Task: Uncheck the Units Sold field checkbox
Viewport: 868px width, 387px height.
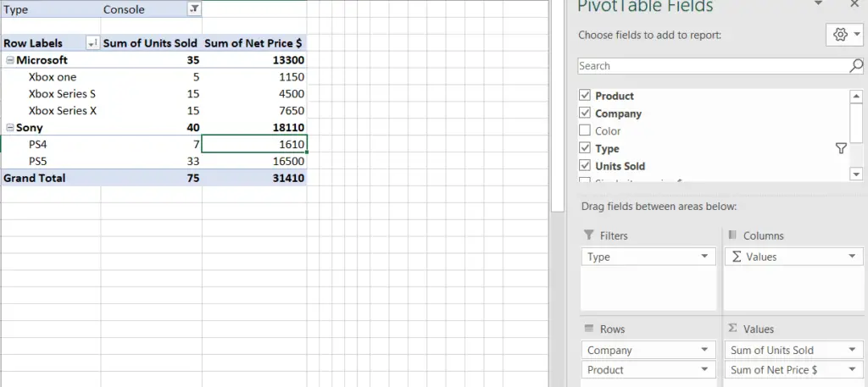Action: coord(585,165)
